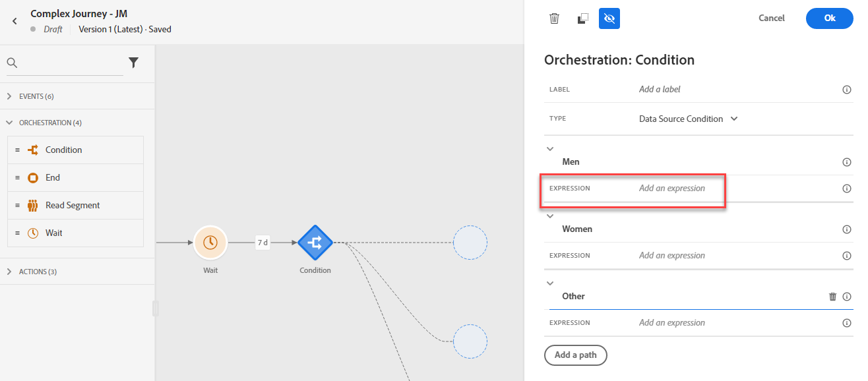This screenshot has width=868, height=381.
Task: Select the Wait node on the canvas
Action: coord(210,243)
